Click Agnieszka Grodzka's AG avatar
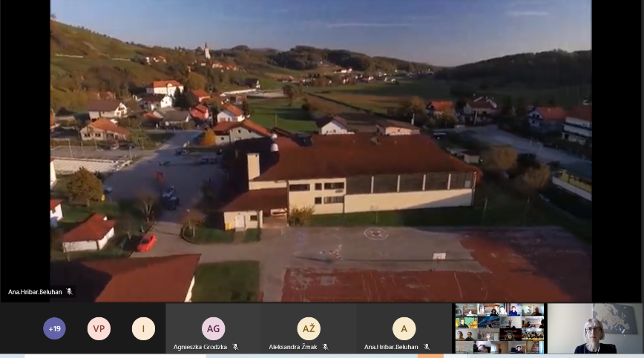This screenshot has height=358, width=644. 213,328
